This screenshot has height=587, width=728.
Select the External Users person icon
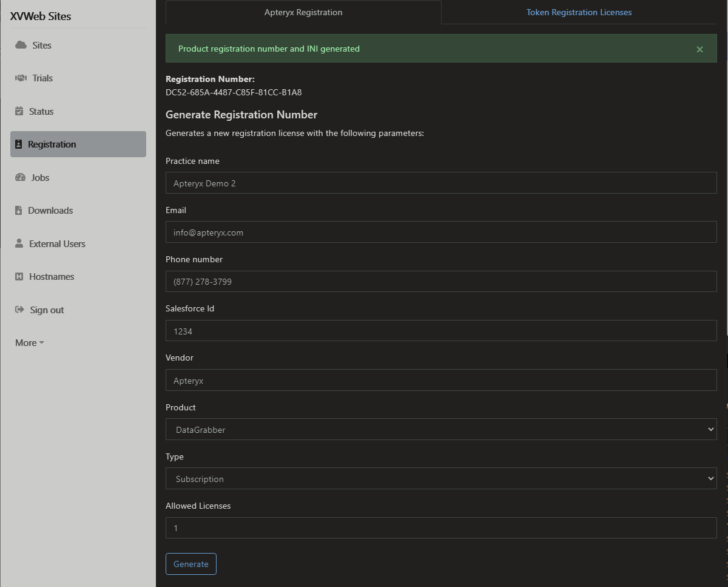19,243
